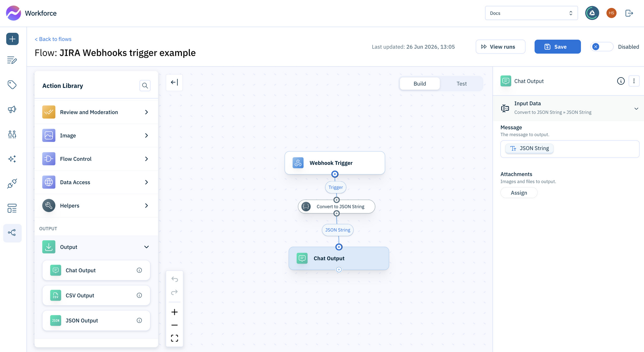Save the flow
Screen dimensions: 644x352
[557, 47]
